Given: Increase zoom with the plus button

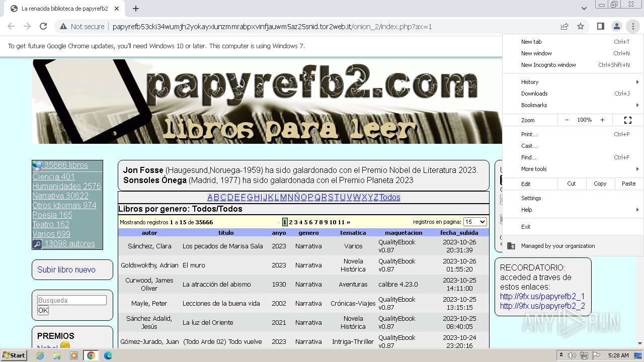Looking at the screenshot, I should tap(602, 120).
